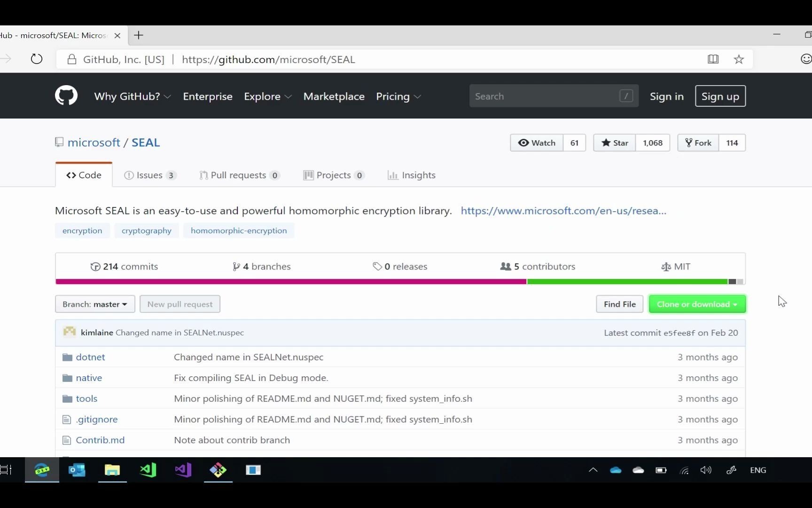Click the Find File button
The height and width of the screenshot is (508, 812).
click(x=619, y=304)
